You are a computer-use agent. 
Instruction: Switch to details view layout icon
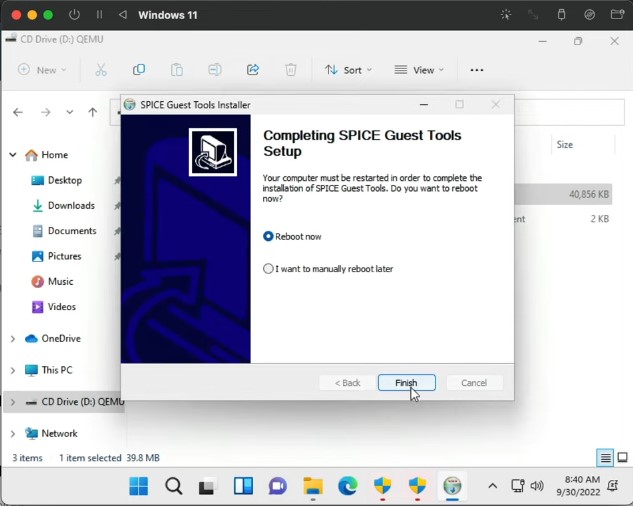(x=605, y=458)
